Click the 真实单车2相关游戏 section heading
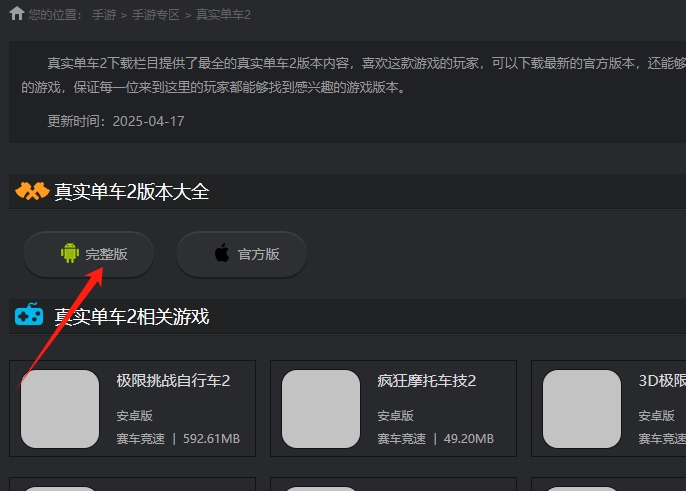This screenshot has height=491, width=686. 131,317
